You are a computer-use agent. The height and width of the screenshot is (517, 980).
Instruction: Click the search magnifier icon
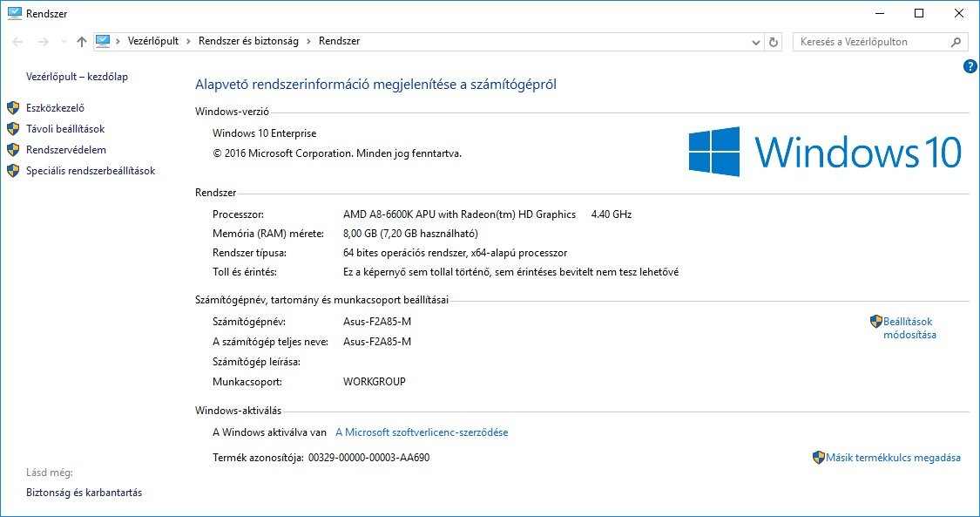coord(956,42)
